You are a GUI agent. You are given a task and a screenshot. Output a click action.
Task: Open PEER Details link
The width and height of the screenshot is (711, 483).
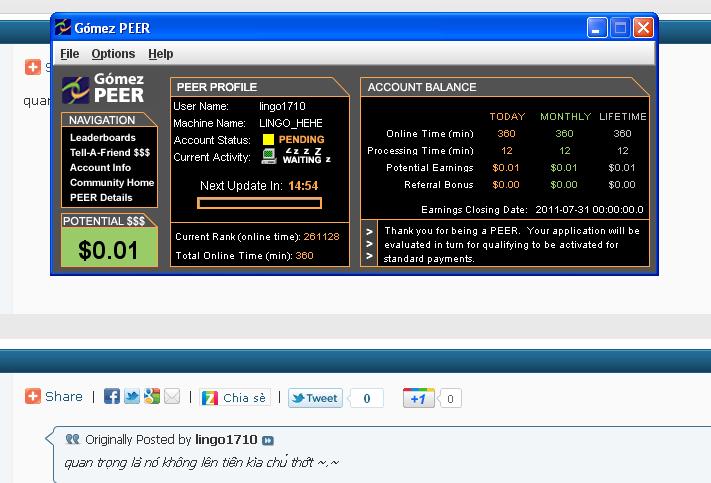pyautogui.click(x=101, y=197)
